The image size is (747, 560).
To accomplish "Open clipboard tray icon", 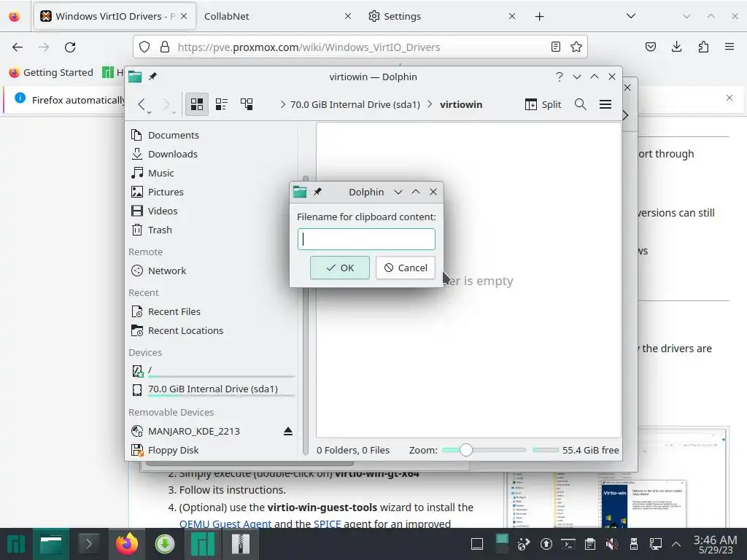I will point(589,544).
